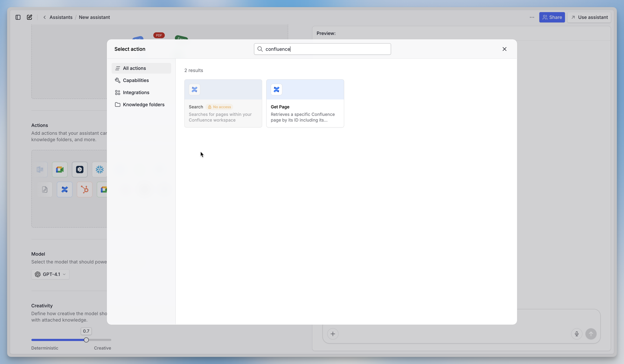624x364 pixels.
Task: Click the Google Meet icon in Actions box
Action: [x=60, y=170]
